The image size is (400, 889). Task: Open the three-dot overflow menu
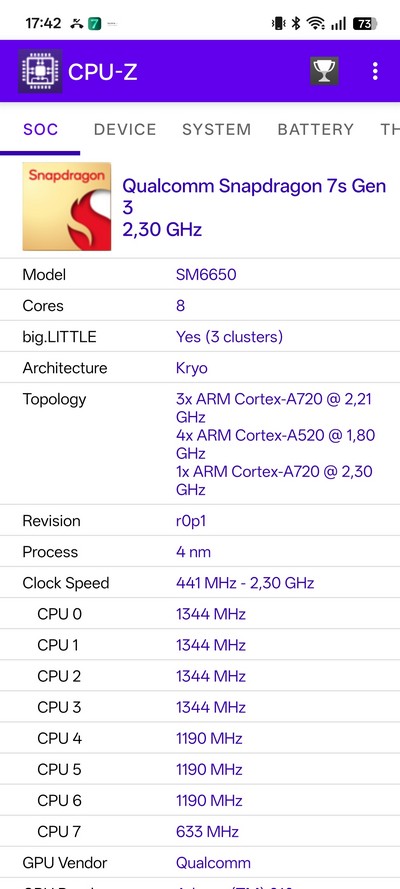click(x=375, y=71)
